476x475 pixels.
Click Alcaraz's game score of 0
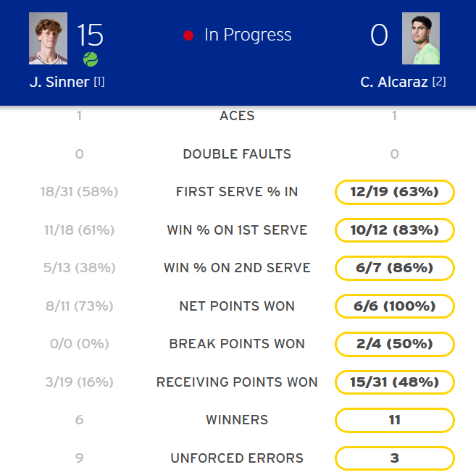(x=379, y=35)
